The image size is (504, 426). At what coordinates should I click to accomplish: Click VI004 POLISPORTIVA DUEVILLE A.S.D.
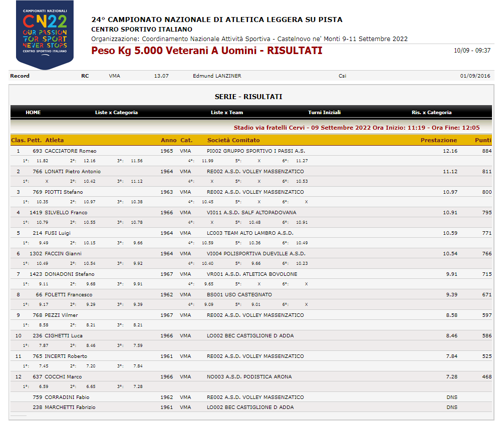[256, 254]
